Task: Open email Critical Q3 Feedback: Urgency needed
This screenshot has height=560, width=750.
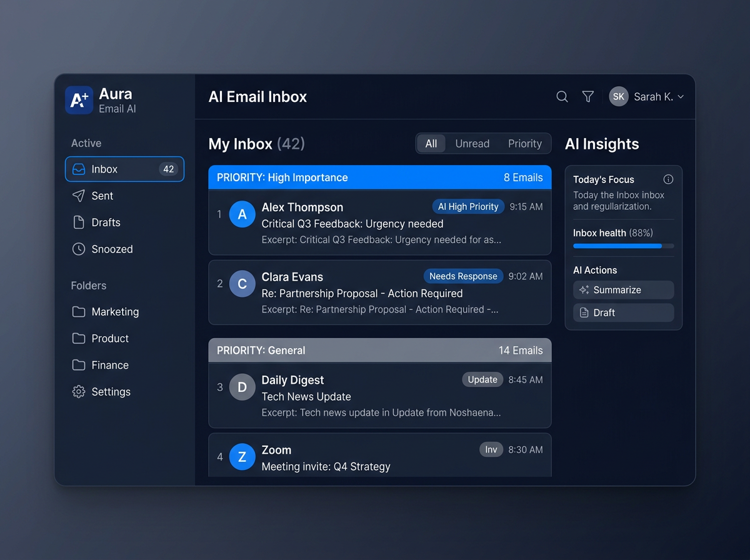Action: pos(352,224)
